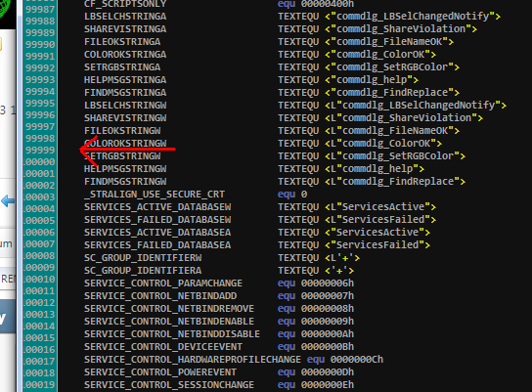The width and height of the screenshot is (532, 392).
Task: Click the "ServicesFailed" value of SERVICES_FAILED_DATABASEA
Action: pos(377,245)
